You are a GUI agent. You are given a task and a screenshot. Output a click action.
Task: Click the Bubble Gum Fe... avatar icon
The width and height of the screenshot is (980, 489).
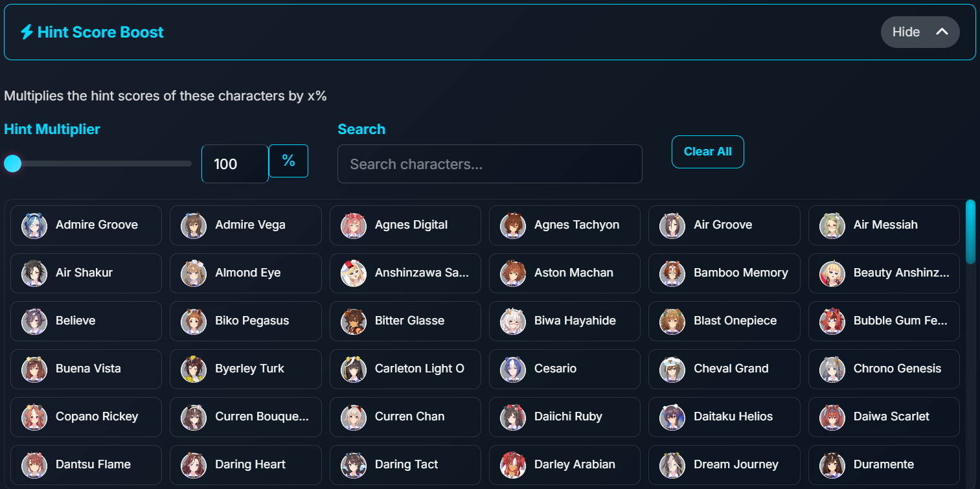832,321
